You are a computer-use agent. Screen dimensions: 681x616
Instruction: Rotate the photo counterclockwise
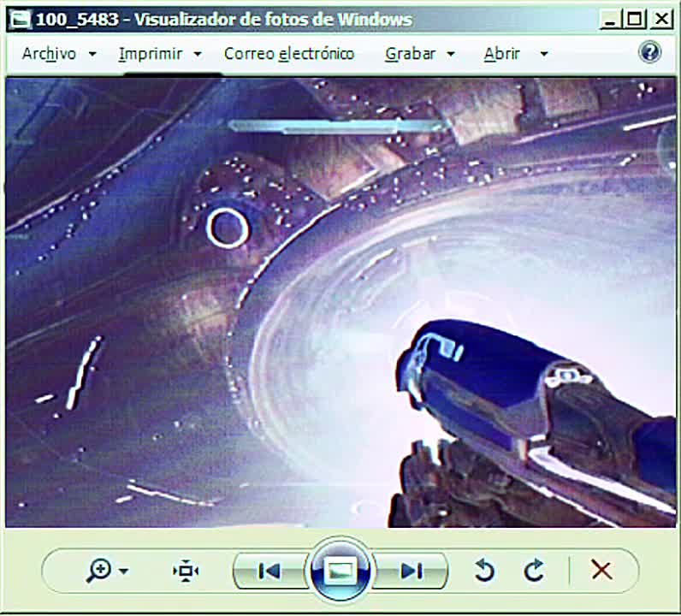[x=485, y=571]
